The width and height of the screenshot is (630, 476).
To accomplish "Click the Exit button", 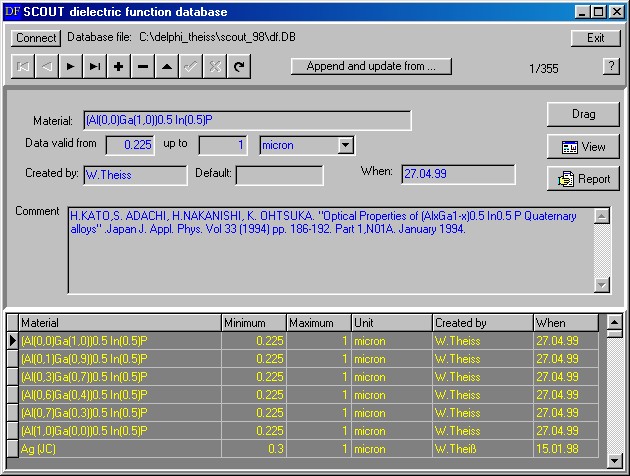I will (x=595, y=38).
